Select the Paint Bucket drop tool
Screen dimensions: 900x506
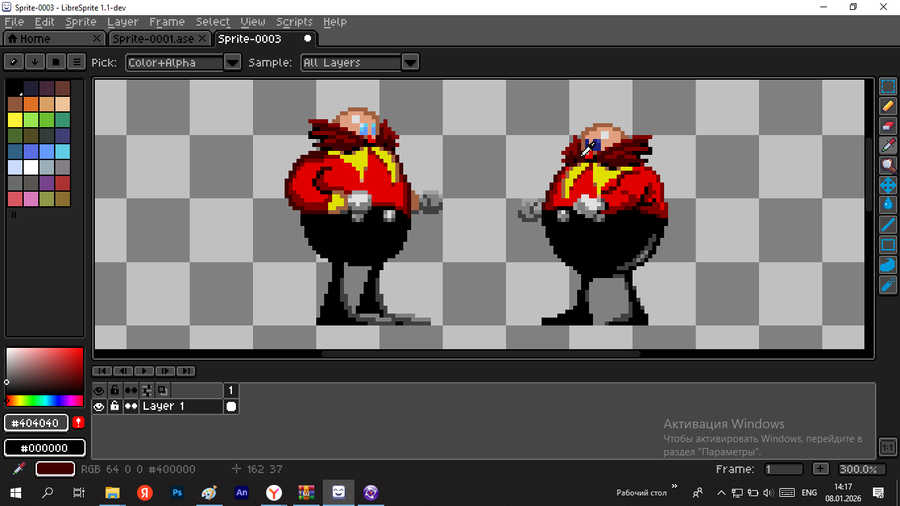pos(888,205)
